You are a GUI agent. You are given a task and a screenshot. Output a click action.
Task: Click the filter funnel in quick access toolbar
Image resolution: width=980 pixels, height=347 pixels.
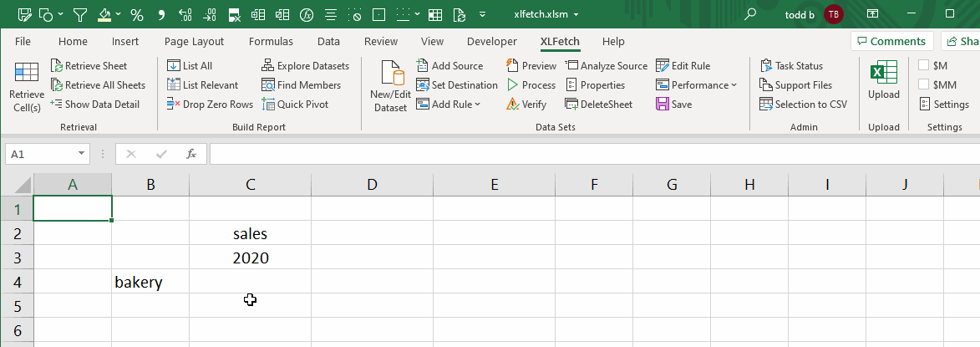point(79,14)
